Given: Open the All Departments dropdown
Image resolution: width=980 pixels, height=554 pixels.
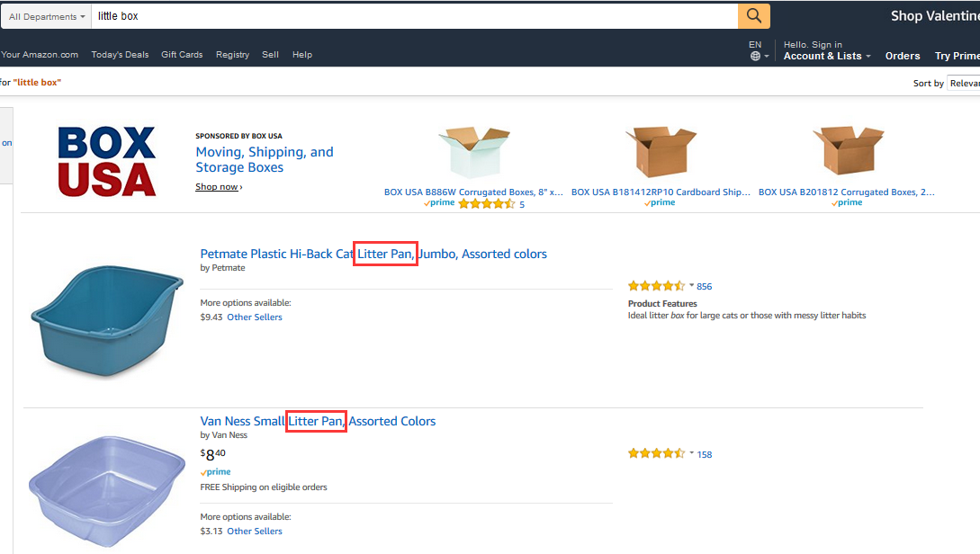Looking at the screenshot, I should coord(47,16).
